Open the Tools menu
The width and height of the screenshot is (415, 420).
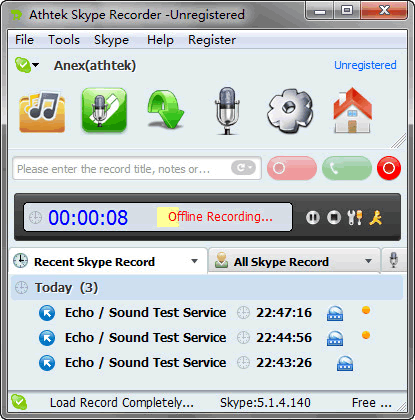(x=64, y=40)
